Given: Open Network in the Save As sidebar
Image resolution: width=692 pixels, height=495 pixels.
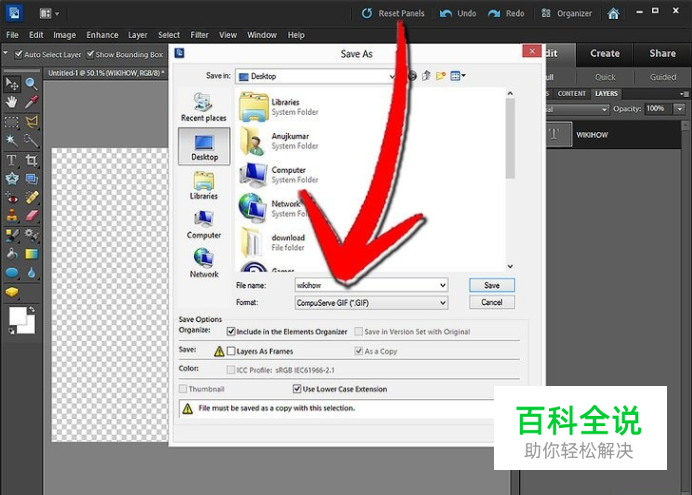Looking at the screenshot, I should point(203,263).
